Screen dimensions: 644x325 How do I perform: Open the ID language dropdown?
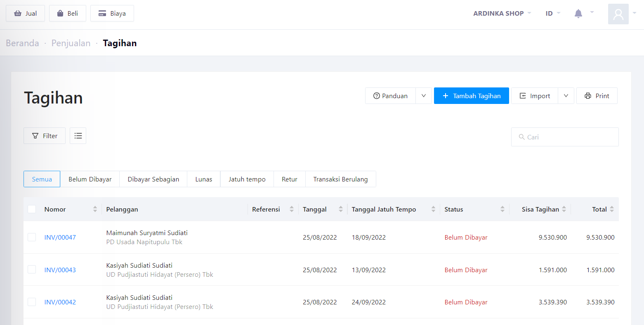(x=553, y=13)
